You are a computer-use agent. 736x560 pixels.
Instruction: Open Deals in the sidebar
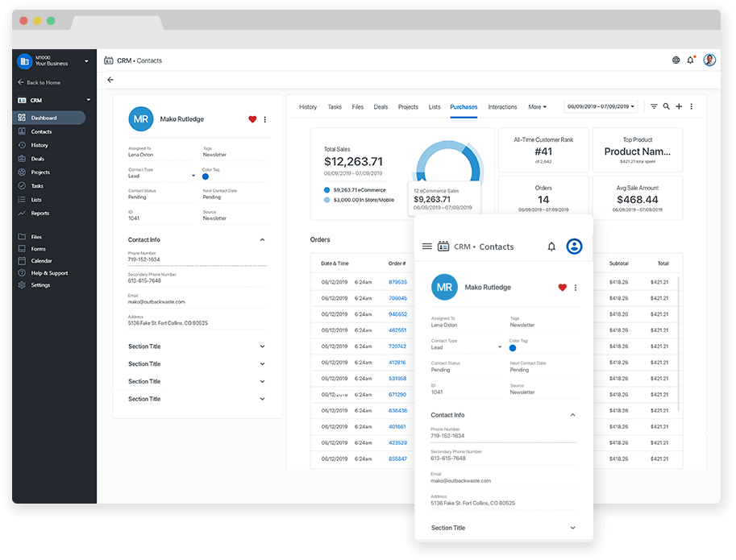pyautogui.click(x=38, y=159)
